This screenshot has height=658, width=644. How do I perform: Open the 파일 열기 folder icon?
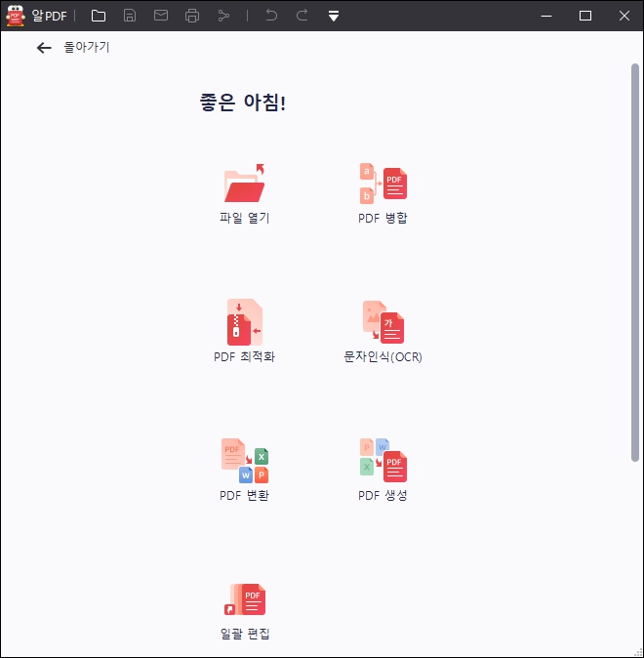245,183
